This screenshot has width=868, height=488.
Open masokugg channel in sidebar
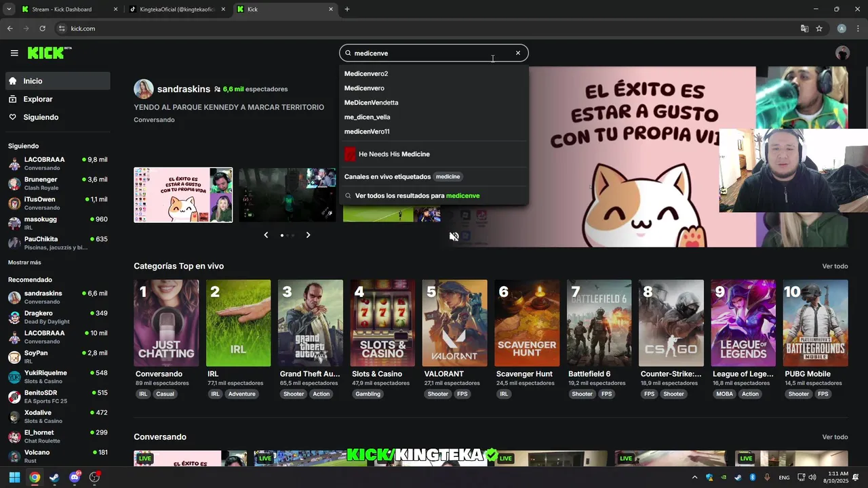(x=58, y=223)
